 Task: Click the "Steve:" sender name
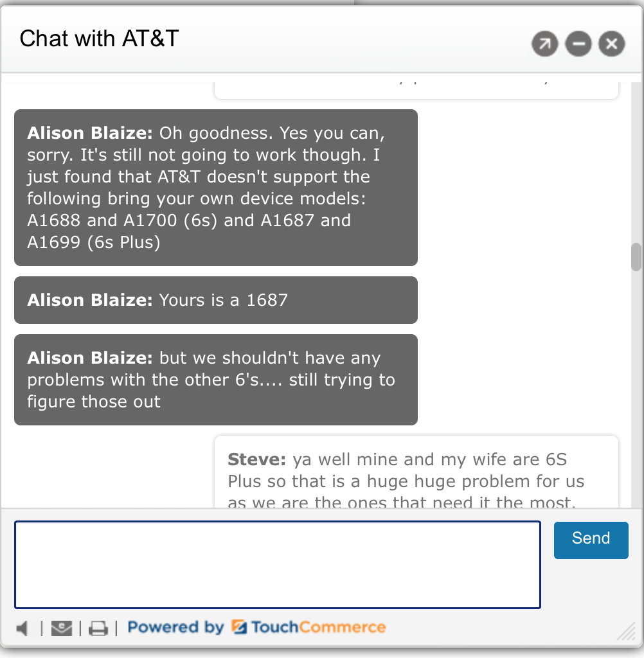(x=256, y=459)
